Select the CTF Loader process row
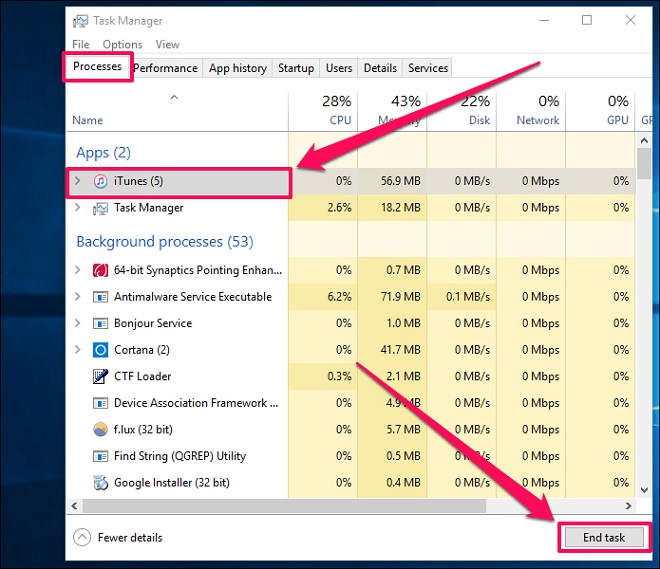This screenshot has width=660, height=569. (x=351, y=376)
